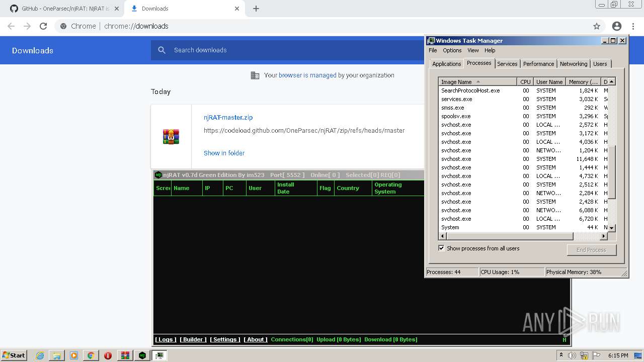644x362 pixels.
Task: Click the Country column header in njRAT
Action: point(353,188)
